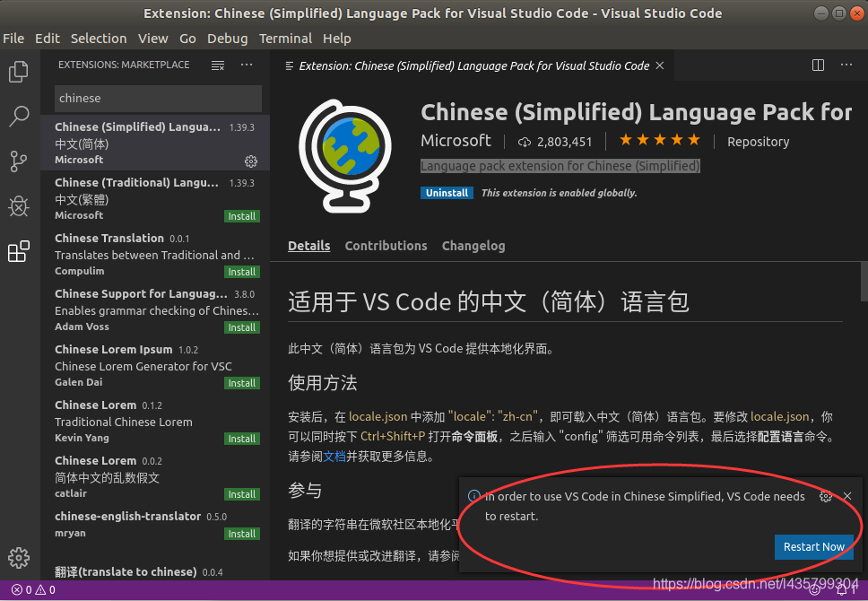
Task: Dismiss the restart notification
Action: [847, 496]
